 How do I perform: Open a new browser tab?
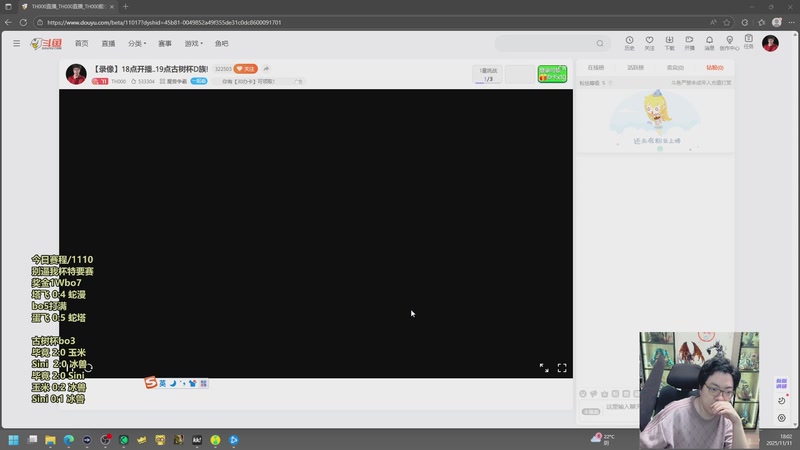(126, 7)
